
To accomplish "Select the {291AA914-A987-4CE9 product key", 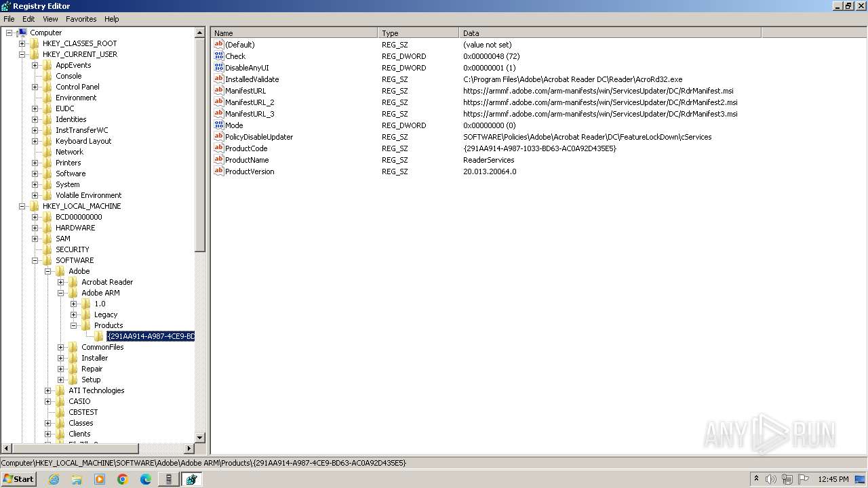I will tap(151, 336).
